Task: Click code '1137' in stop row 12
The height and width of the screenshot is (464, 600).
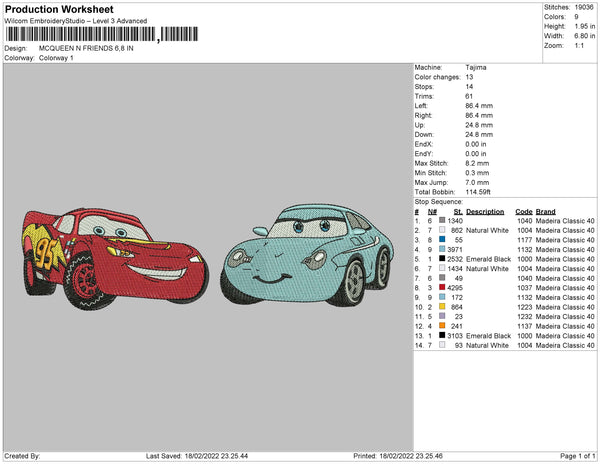Action: tap(525, 326)
